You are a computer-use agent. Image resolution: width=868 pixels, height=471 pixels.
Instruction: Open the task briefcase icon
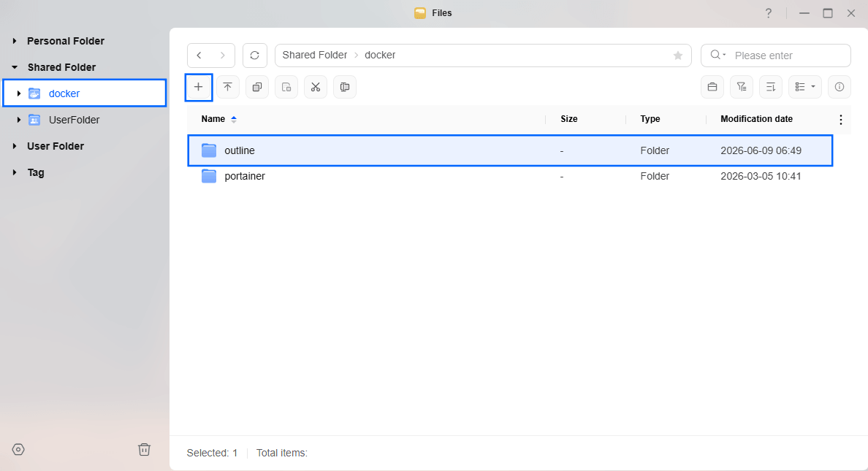(712, 87)
